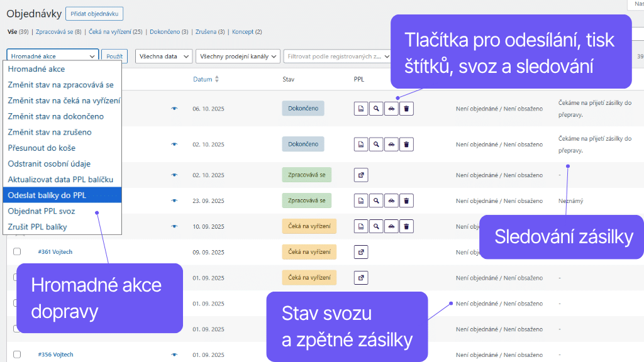Click the Použít button
Screen dimensions: 644x362
tap(114, 56)
